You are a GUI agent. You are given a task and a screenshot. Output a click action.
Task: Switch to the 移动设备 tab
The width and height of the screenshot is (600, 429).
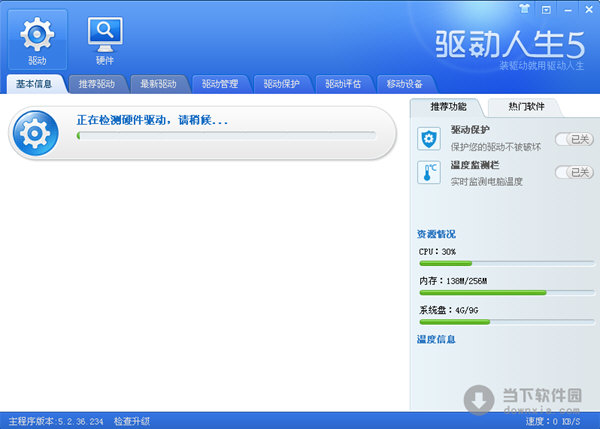404,84
